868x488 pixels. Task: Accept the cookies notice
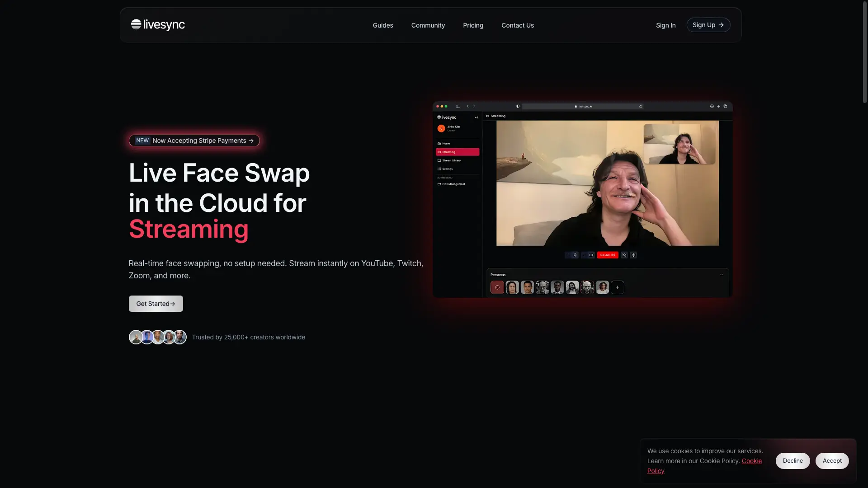(x=832, y=461)
